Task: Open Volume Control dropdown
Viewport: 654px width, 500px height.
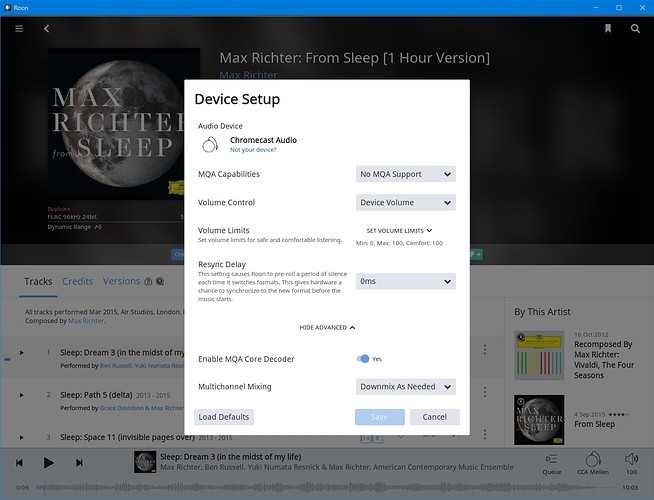Action: [405, 202]
